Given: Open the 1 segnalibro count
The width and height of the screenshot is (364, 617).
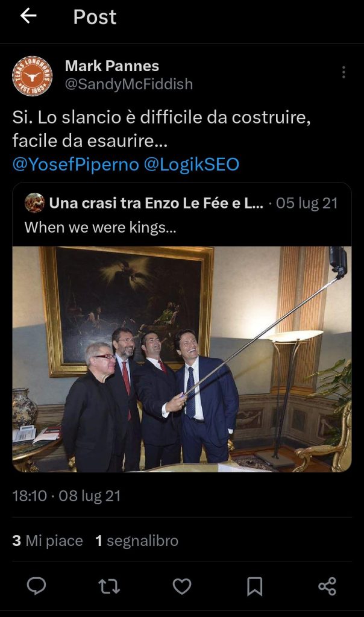Looking at the screenshot, I should pos(137,540).
